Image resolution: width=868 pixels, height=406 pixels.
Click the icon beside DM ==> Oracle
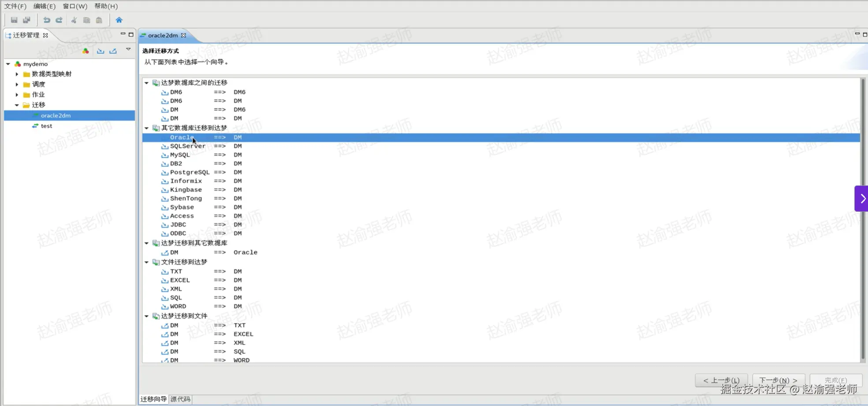[165, 253]
